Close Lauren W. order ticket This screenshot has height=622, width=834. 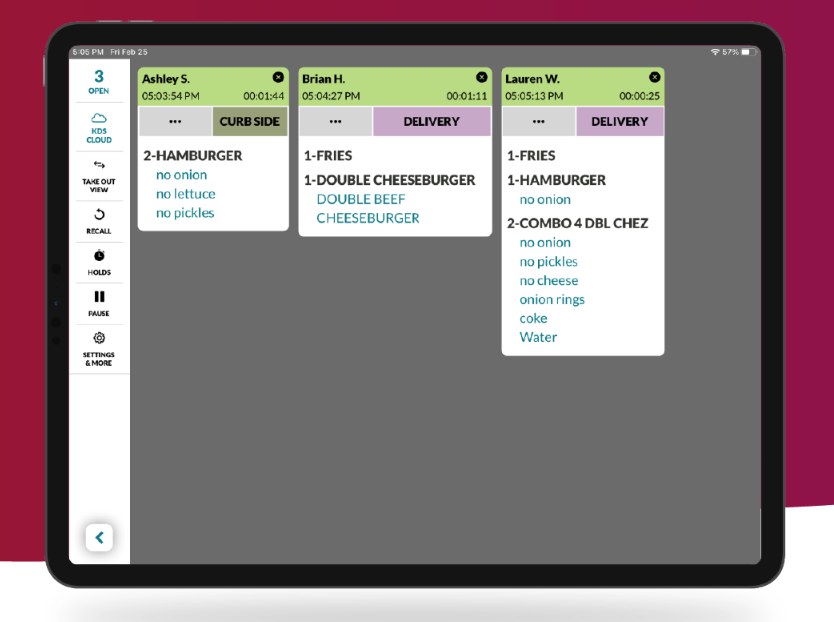click(655, 77)
